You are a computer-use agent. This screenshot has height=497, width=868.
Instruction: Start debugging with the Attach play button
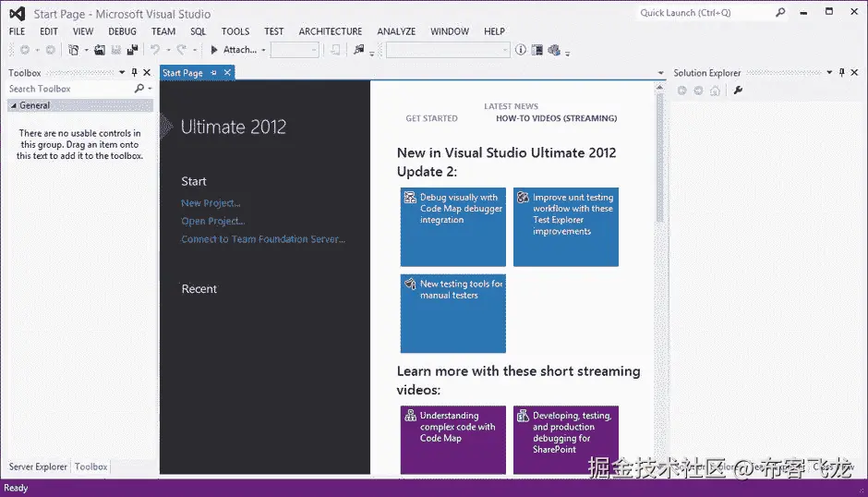coord(214,50)
